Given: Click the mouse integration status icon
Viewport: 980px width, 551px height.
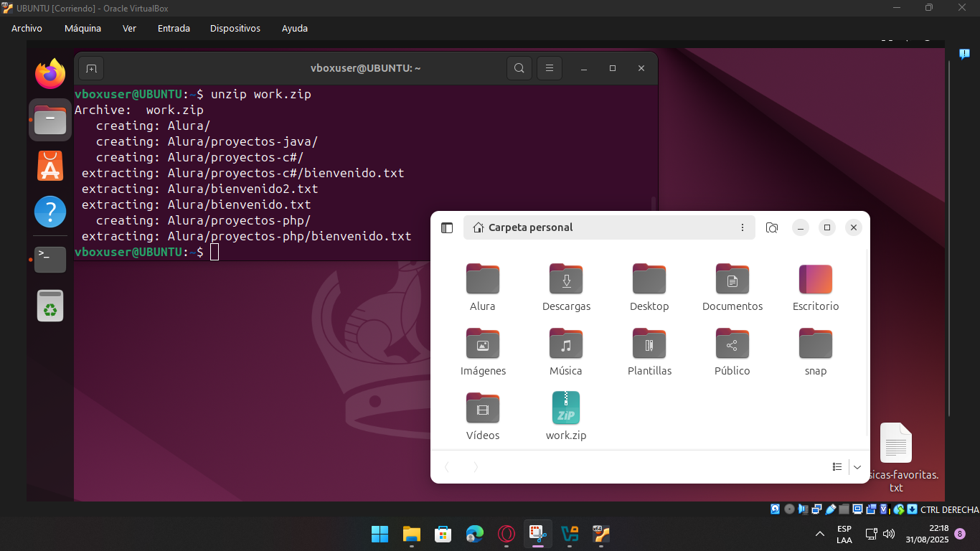Looking at the screenshot, I should 899,509.
